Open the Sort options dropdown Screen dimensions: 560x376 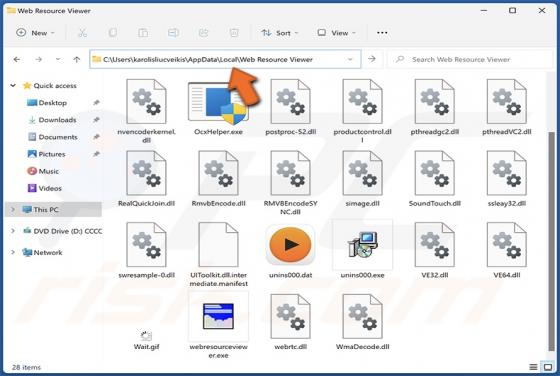[280, 33]
